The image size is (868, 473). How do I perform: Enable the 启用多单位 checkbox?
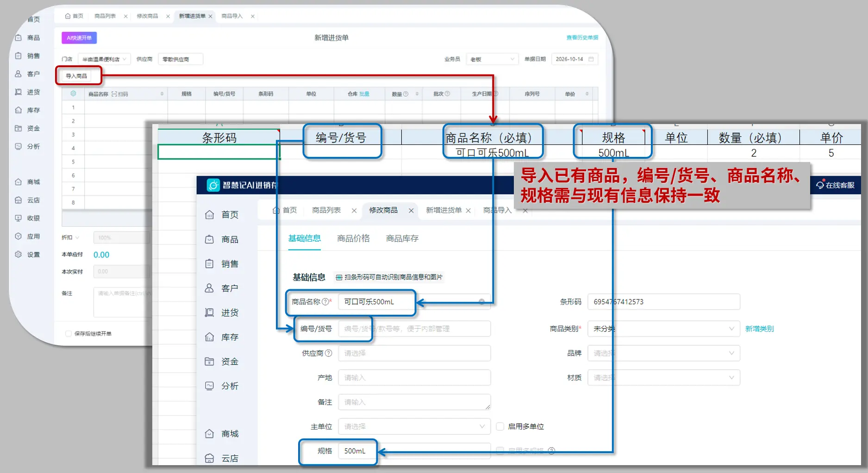[x=500, y=426]
